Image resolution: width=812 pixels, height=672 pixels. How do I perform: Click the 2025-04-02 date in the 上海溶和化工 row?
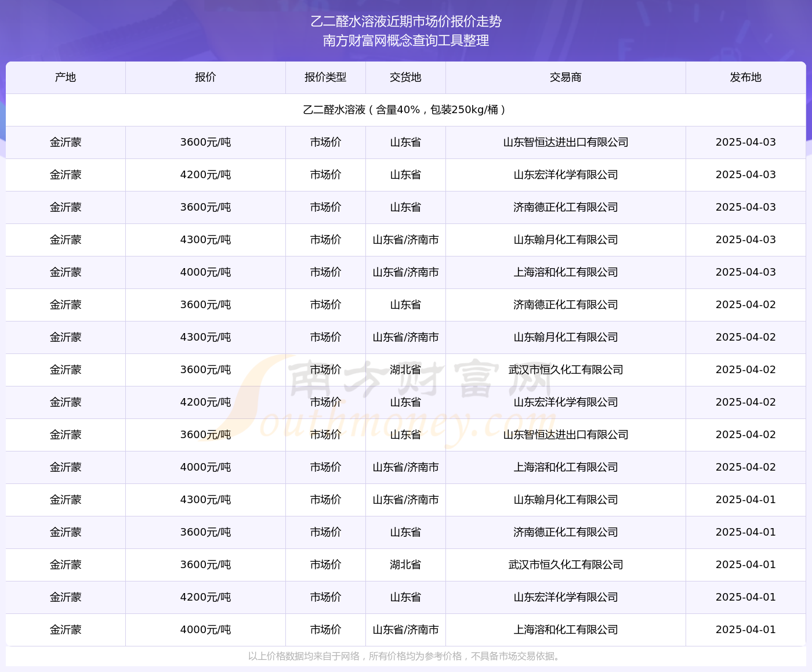coord(746,467)
